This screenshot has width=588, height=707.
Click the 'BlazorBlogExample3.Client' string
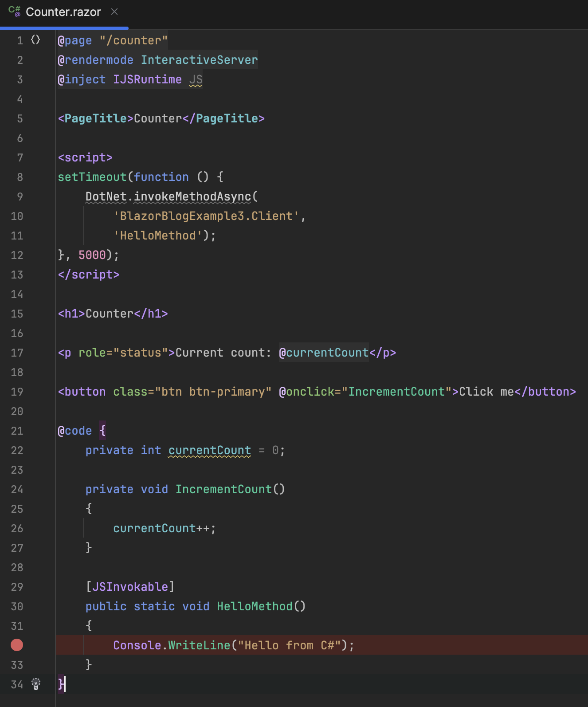pos(206,216)
